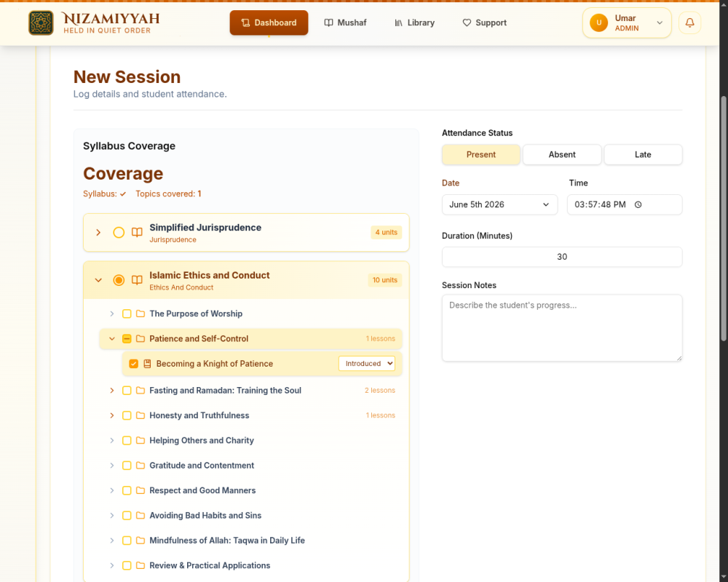Mark attendance as Absent
Viewport: 728px width, 582px height.
click(562, 154)
